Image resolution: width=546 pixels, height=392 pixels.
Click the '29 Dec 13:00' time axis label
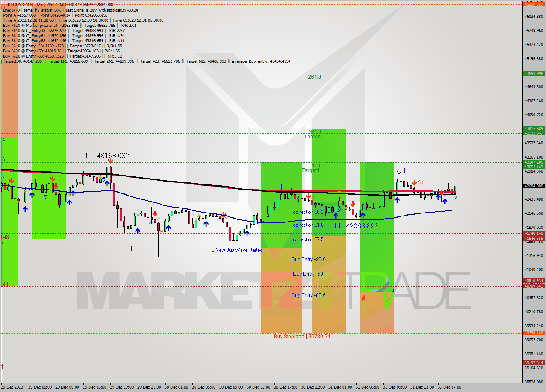tap(95, 387)
